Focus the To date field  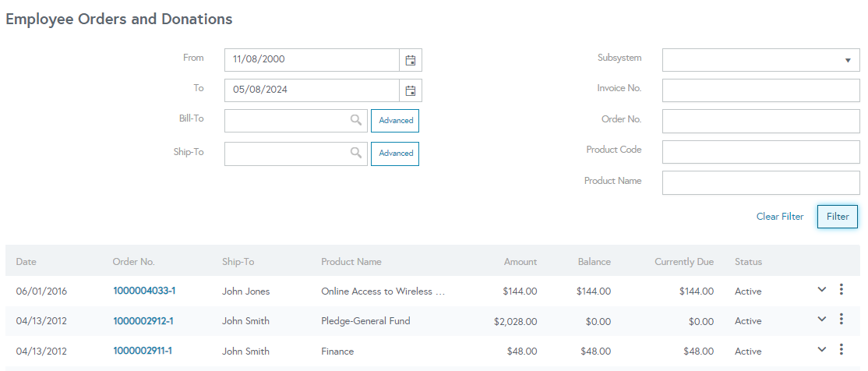tap(312, 90)
